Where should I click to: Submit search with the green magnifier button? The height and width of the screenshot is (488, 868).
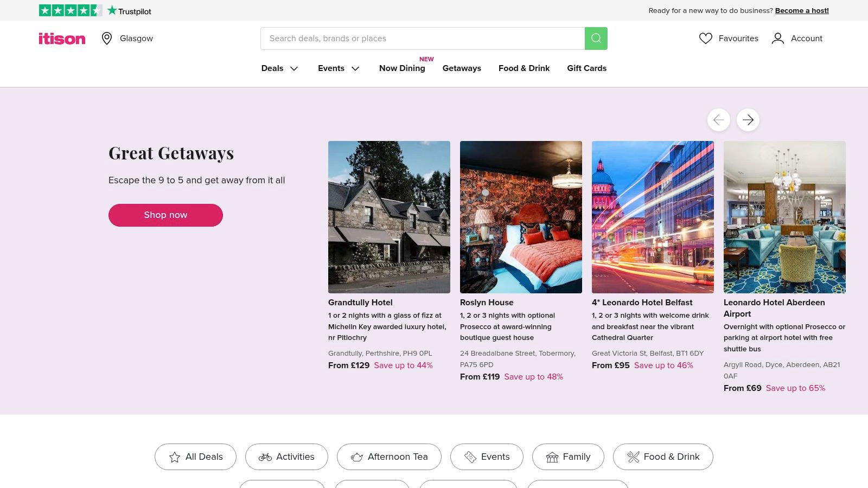click(x=596, y=38)
